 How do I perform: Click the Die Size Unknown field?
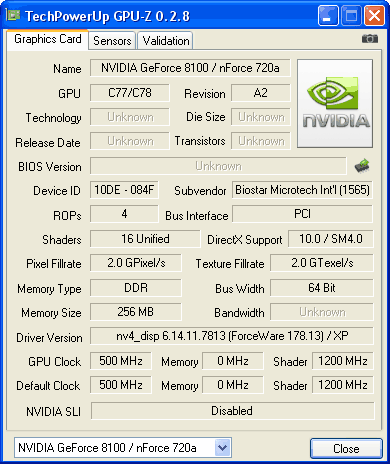tap(261, 117)
